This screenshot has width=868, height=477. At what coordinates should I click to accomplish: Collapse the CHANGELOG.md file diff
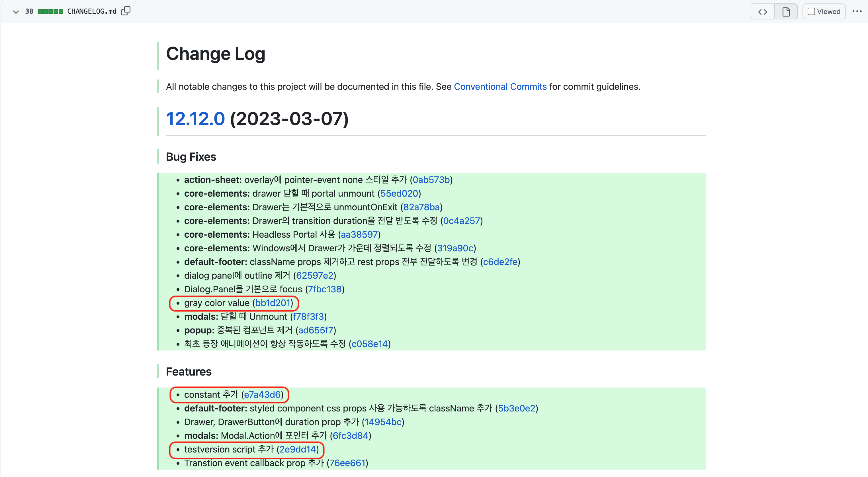point(15,12)
